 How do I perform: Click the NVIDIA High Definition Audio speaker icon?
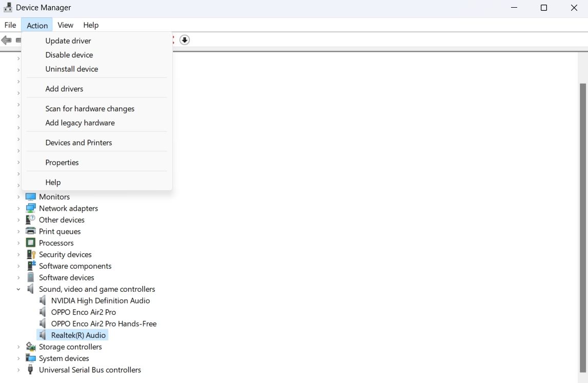pyautogui.click(x=43, y=300)
